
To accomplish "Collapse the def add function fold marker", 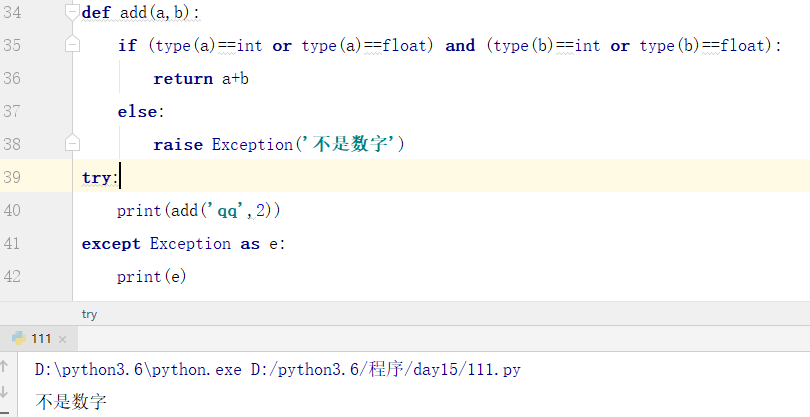I will click(72, 11).
